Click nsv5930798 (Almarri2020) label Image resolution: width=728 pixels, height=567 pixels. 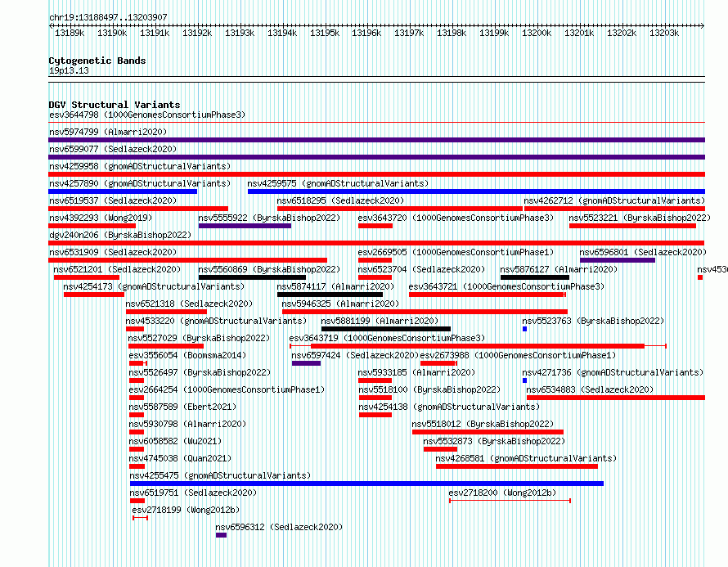point(187,424)
